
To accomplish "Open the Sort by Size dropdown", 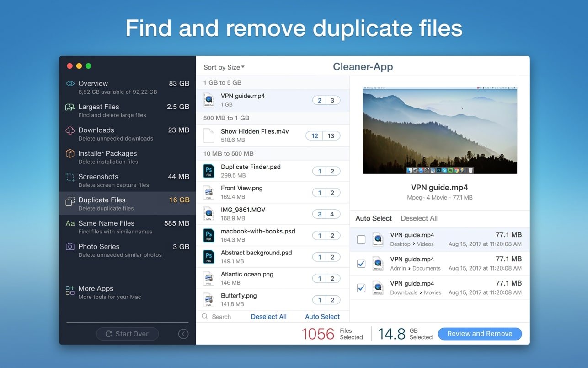I will [x=224, y=67].
